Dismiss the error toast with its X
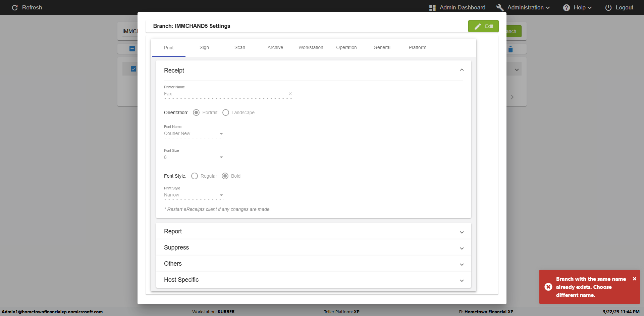Viewport: 644px width, 316px height. pos(634,279)
